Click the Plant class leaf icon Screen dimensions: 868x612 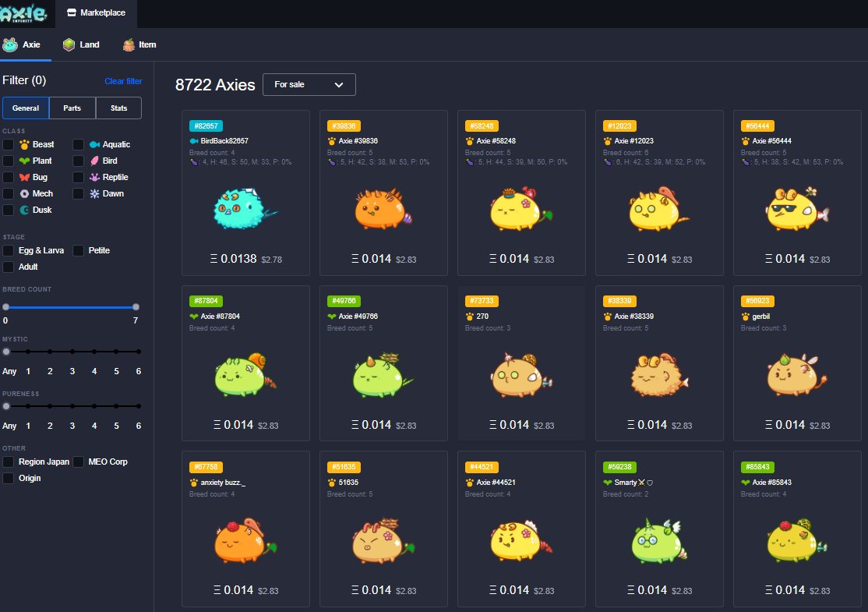[x=24, y=161]
